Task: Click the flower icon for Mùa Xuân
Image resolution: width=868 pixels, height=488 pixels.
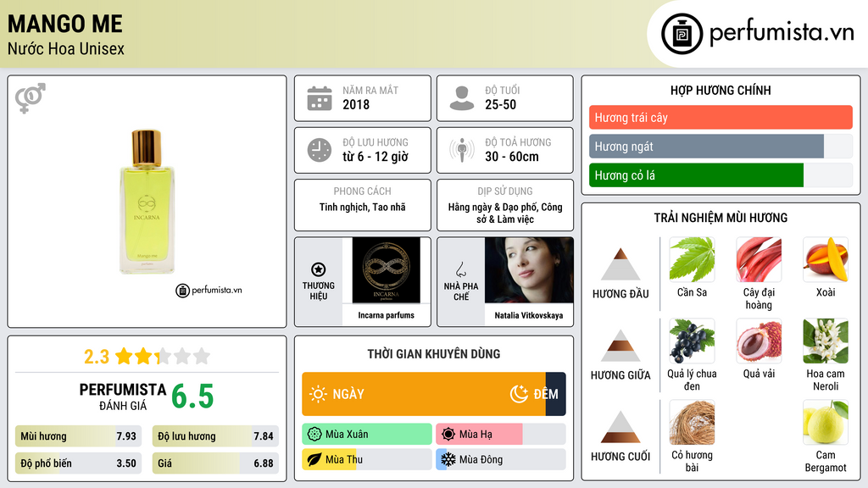Action: click(x=314, y=435)
